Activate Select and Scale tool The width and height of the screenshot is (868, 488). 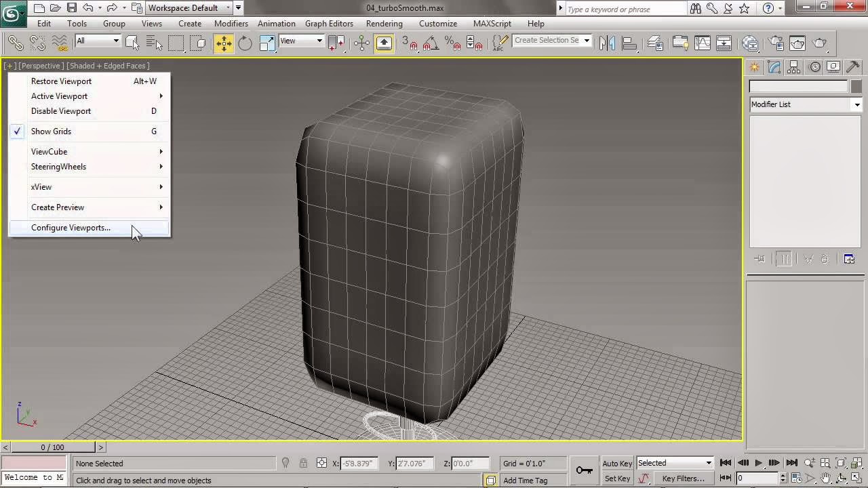pyautogui.click(x=267, y=43)
